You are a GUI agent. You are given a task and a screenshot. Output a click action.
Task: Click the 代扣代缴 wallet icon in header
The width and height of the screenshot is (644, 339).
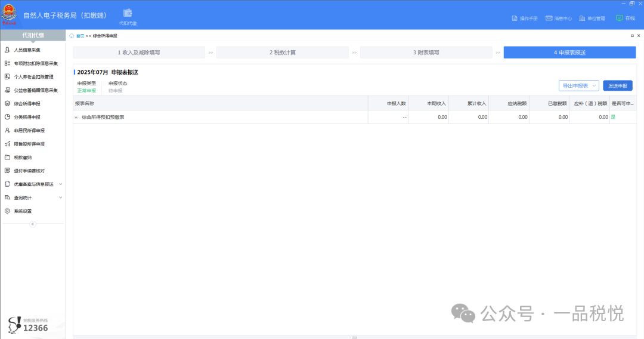tap(128, 13)
